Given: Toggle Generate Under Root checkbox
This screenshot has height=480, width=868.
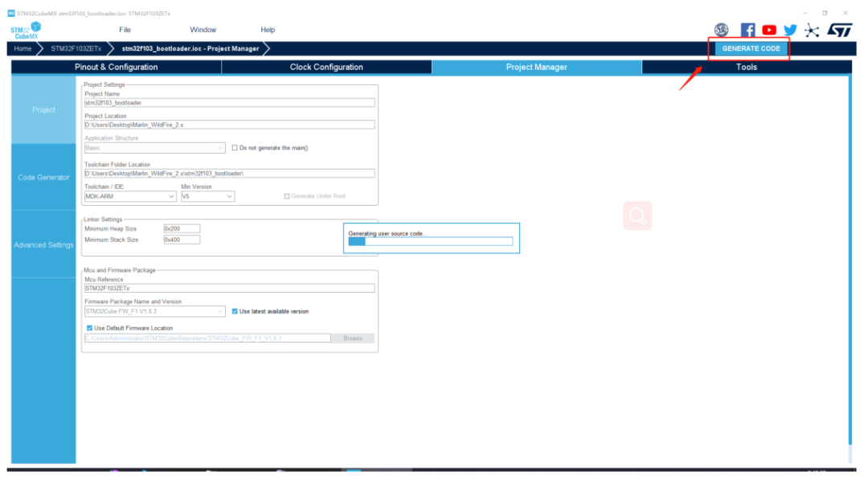Looking at the screenshot, I should pos(287,196).
